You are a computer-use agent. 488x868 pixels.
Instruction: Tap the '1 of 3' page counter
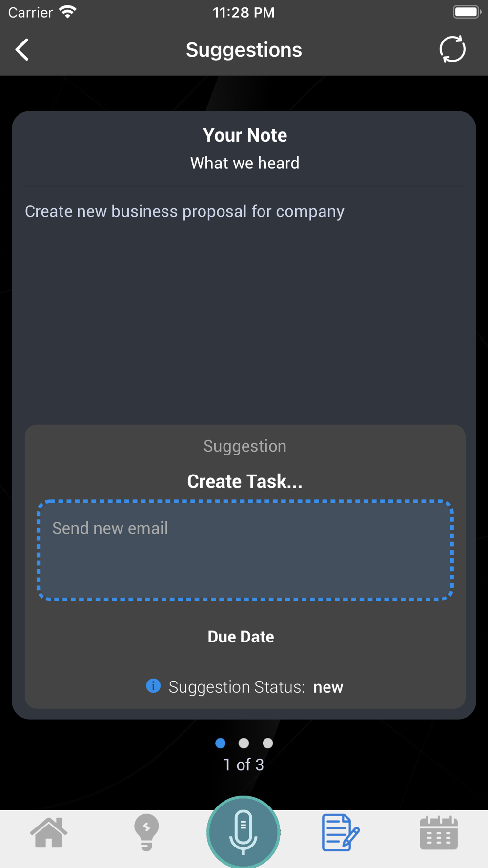(244, 765)
